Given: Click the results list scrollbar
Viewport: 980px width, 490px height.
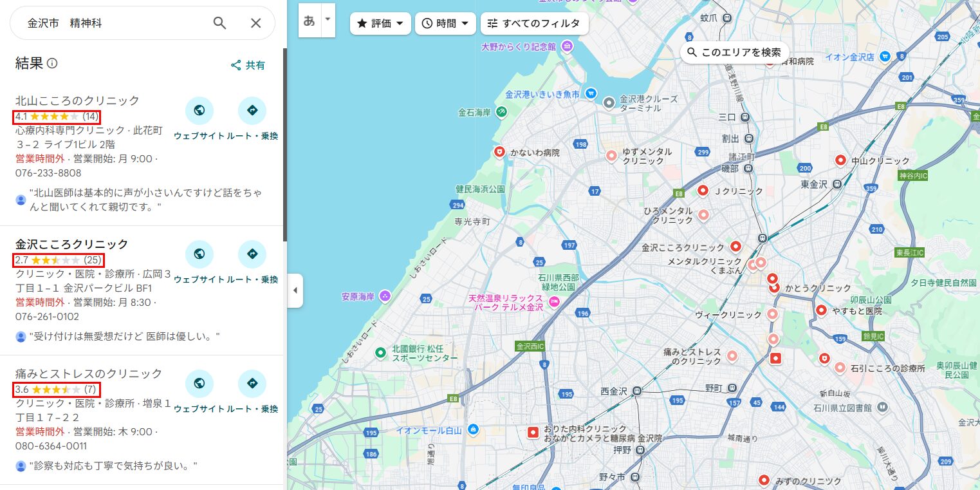Looking at the screenshot, I should click(x=284, y=142).
